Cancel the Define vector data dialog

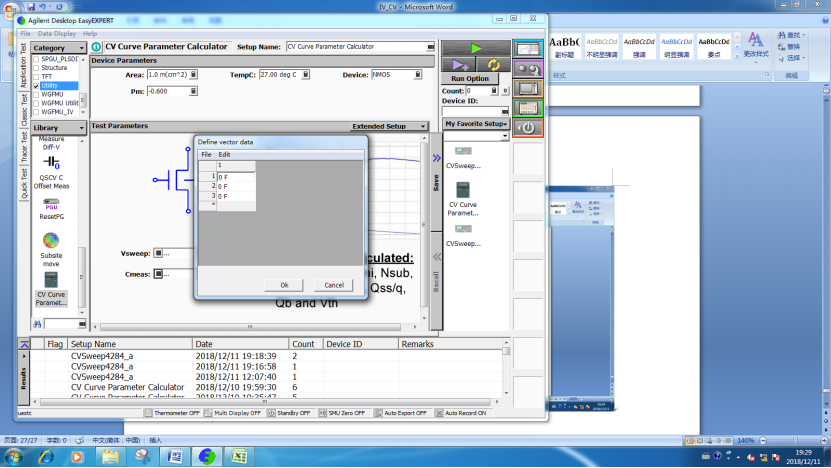(334, 285)
